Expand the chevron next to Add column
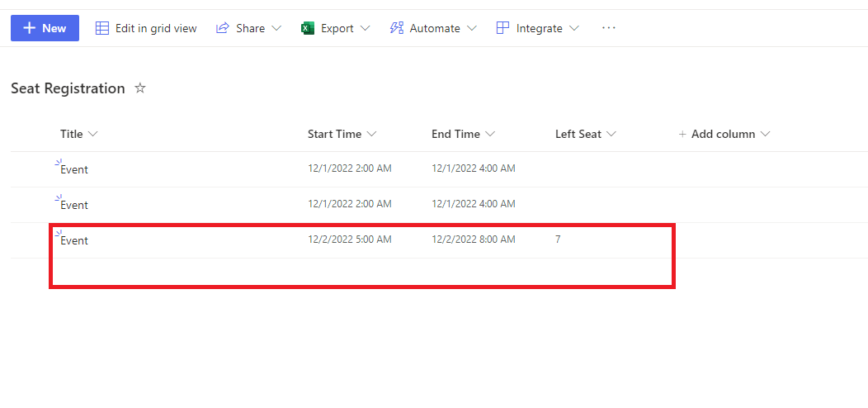 tap(766, 134)
